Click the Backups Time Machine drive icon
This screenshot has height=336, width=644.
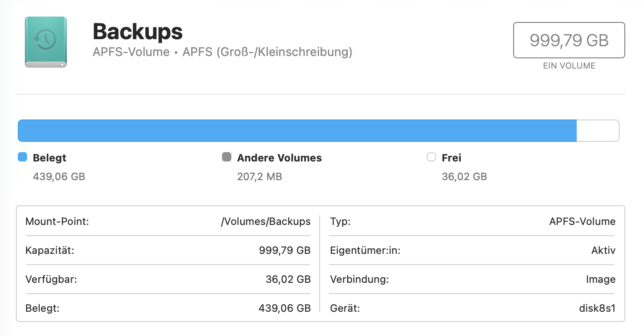[46, 42]
